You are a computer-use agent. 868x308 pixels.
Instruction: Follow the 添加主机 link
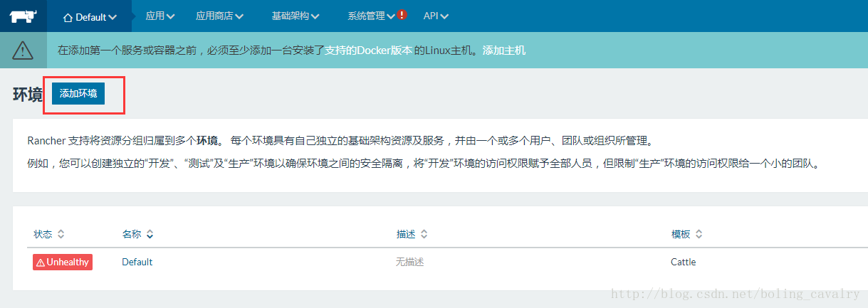tap(504, 51)
